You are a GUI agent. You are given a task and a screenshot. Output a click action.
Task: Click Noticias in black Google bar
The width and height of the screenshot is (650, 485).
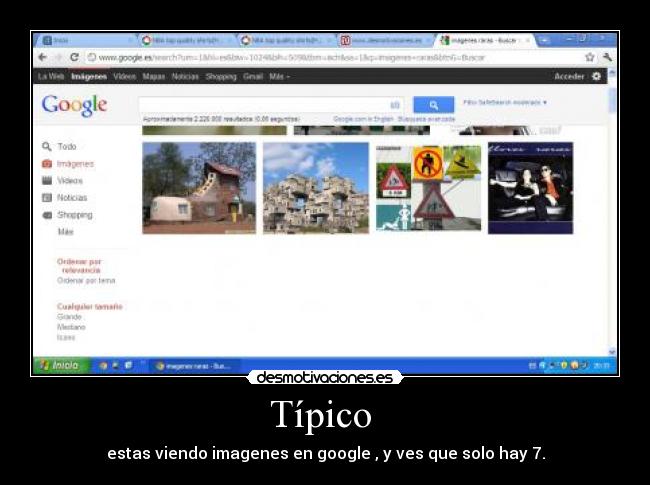[x=185, y=76]
